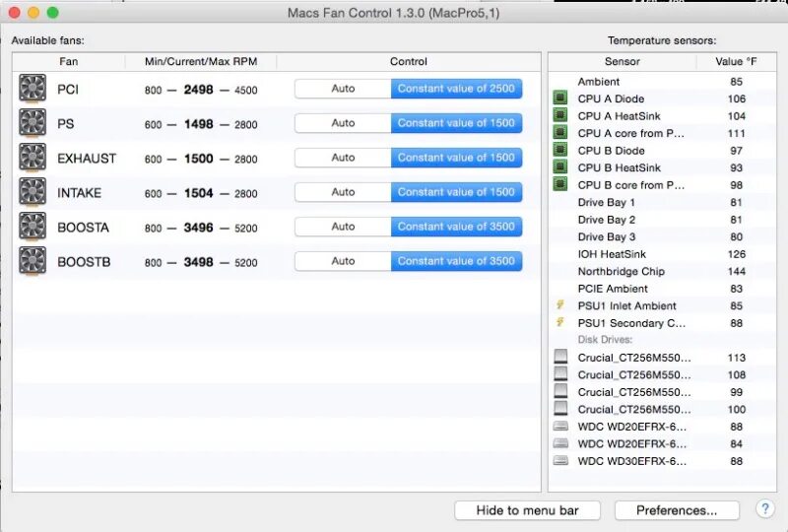This screenshot has height=532, width=788.
Task: Click the Min/Current/Max RPM column header
Action: pyautogui.click(x=201, y=61)
